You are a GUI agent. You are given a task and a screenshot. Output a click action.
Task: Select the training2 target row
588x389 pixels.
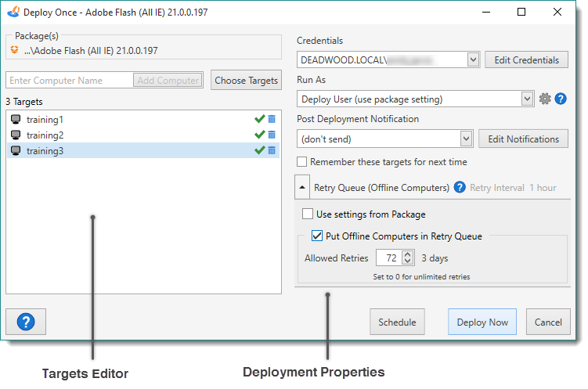click(143, 135)
